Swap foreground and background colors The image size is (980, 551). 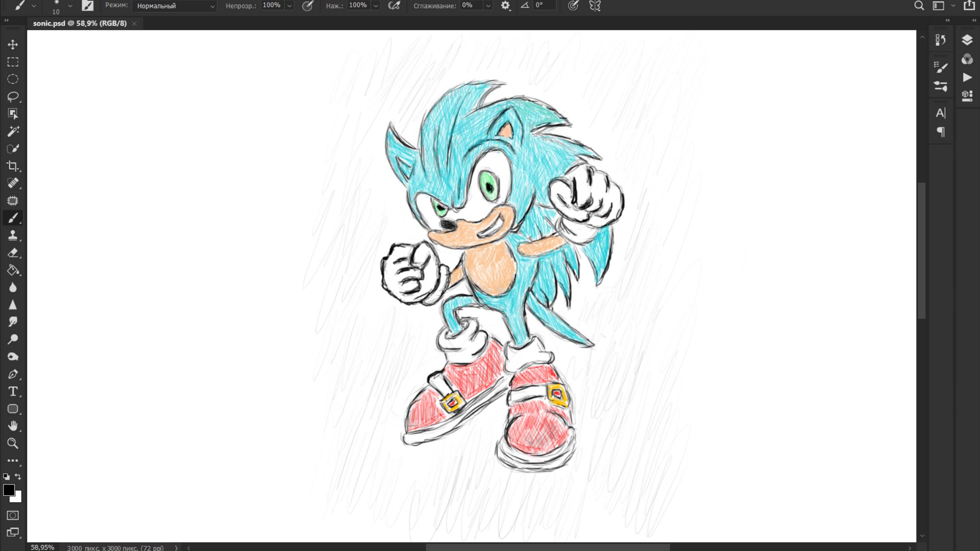(x=18, y=476)
